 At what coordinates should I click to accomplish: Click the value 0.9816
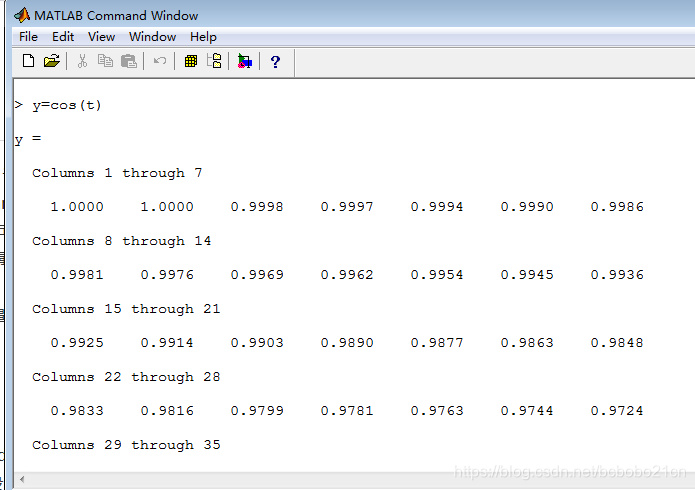click(x=167, y=411)
